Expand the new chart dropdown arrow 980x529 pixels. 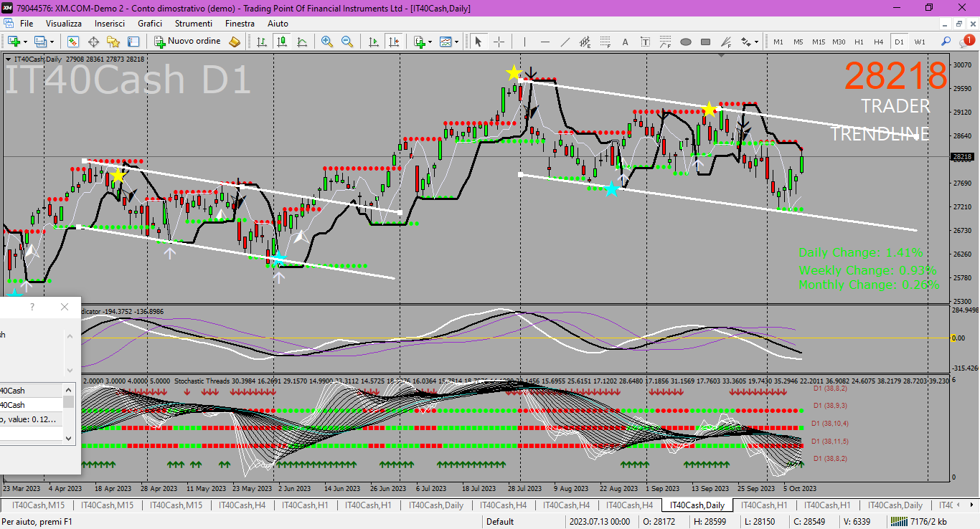tap(25, 42)
